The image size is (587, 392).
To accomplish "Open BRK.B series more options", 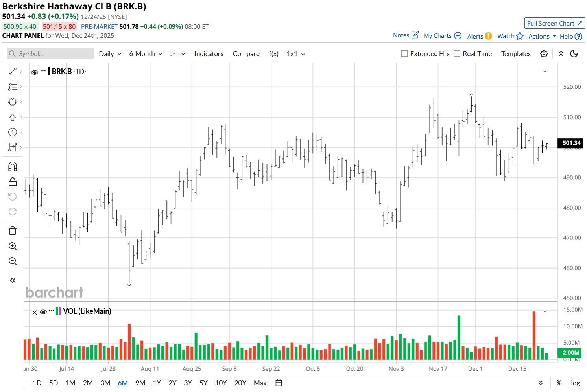I will click(x=43, y=71).
